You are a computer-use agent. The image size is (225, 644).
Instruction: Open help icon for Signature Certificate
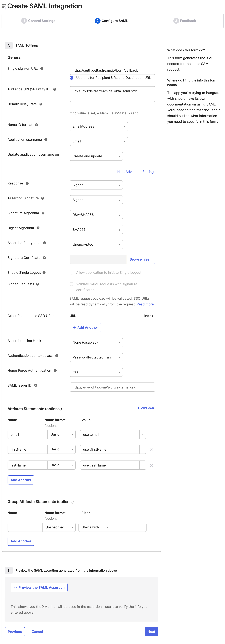[44, 258]
